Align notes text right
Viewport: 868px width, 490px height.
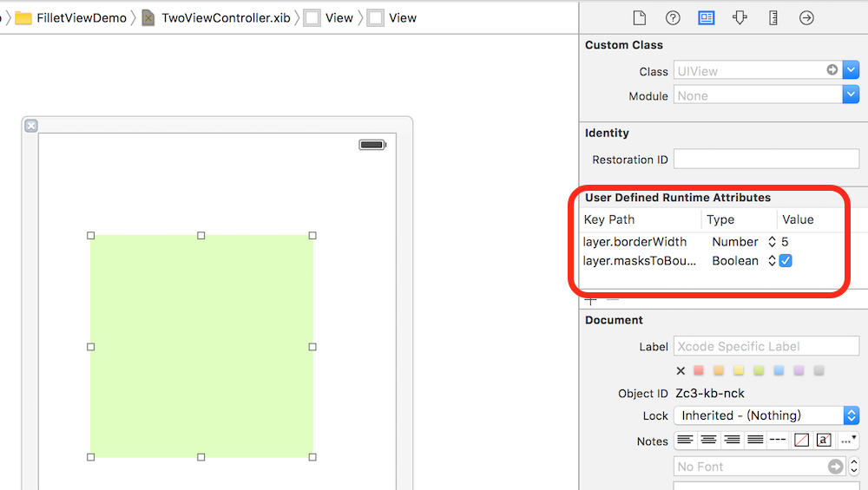[732, 441]
